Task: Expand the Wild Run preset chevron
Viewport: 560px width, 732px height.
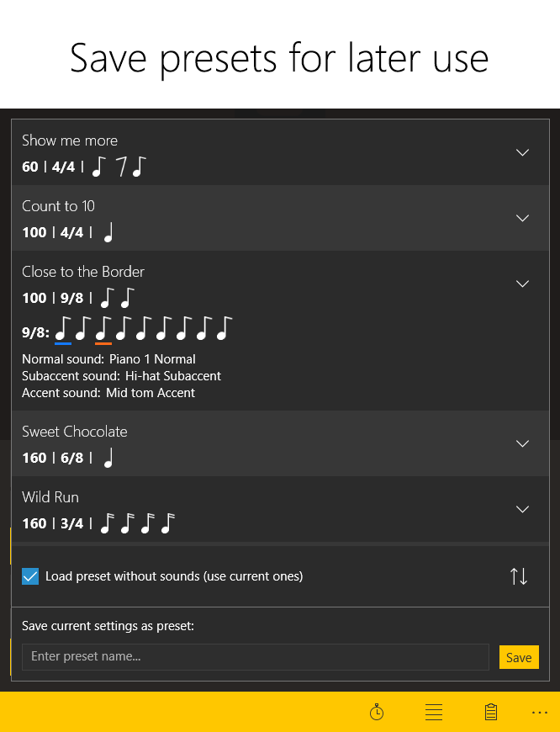Action: coord(522,509)
